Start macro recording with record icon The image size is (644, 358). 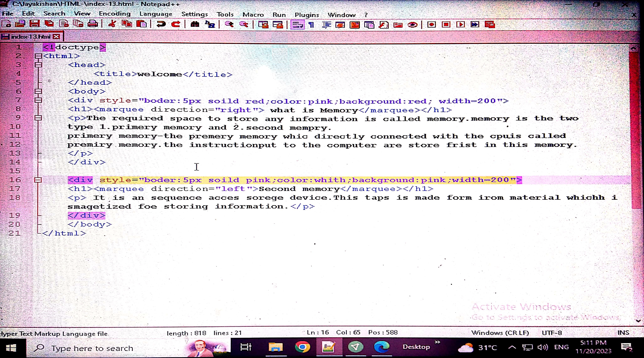point(431,24)
